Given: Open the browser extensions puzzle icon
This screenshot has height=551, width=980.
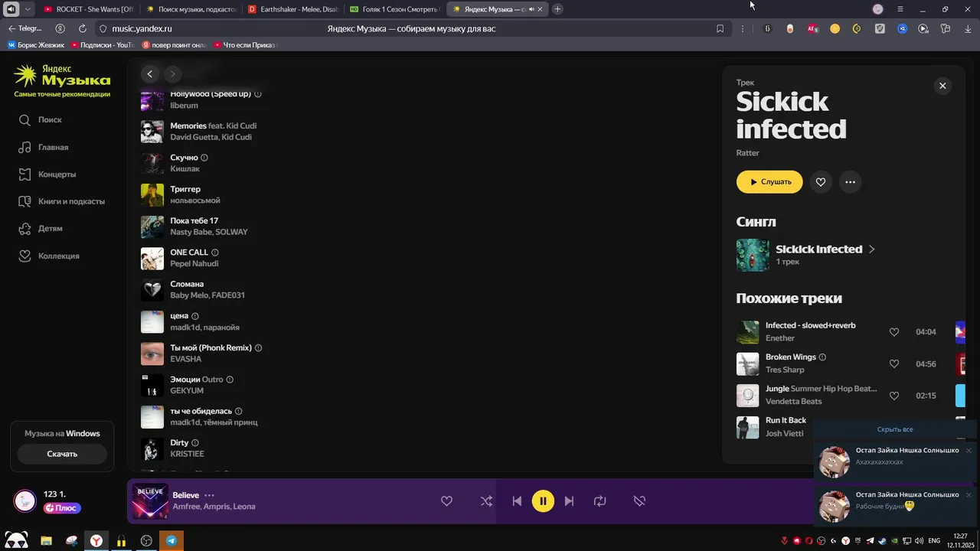Looking at the screenshot, I should tap(946, 29).
